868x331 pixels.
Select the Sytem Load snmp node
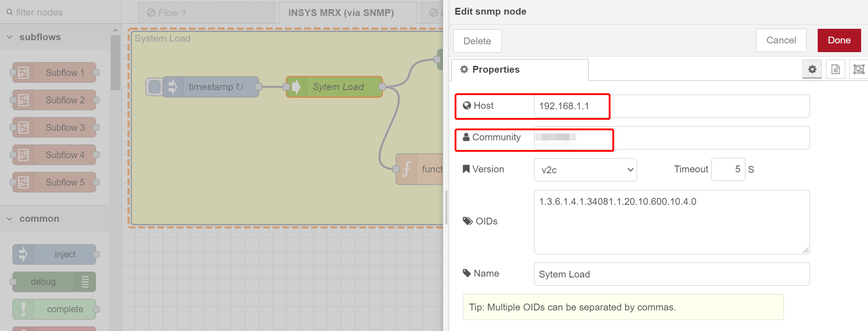[x=334, y=87]
